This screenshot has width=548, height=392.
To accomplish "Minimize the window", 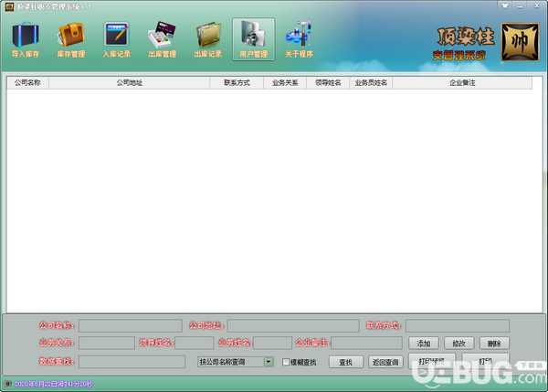I will pyautogui.click(x=520, y=6).
